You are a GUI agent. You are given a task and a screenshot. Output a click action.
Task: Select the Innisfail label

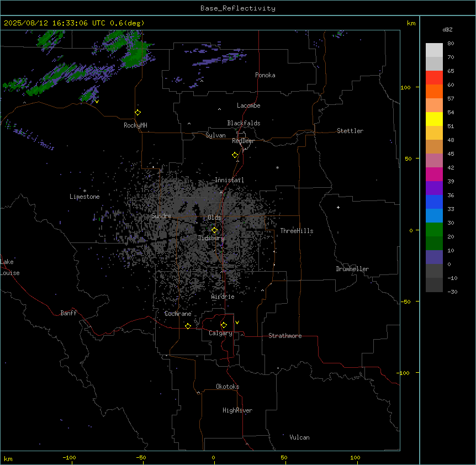pyautogui.click(x=229, y=180)
